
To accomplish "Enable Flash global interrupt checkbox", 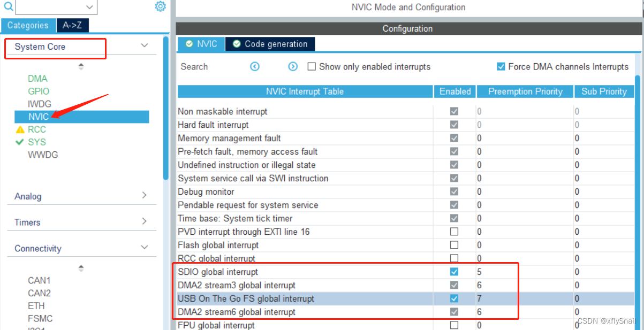I will (454, 245).
